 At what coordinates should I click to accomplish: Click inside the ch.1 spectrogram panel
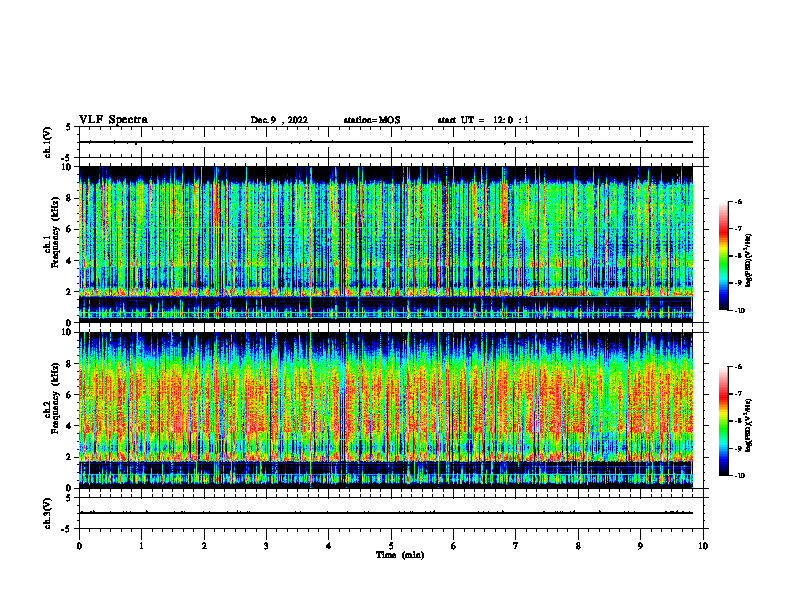coord(386,244)
